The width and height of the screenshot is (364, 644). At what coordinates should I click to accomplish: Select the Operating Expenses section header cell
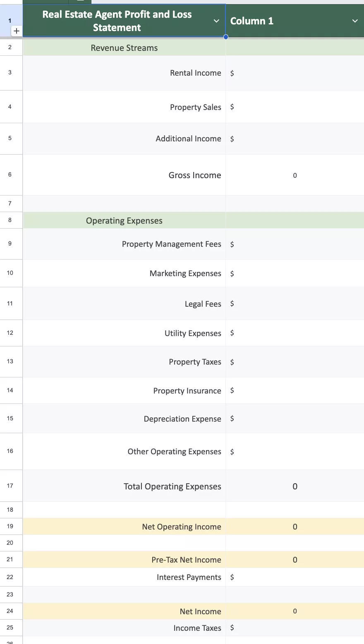(x=124, y=220)
